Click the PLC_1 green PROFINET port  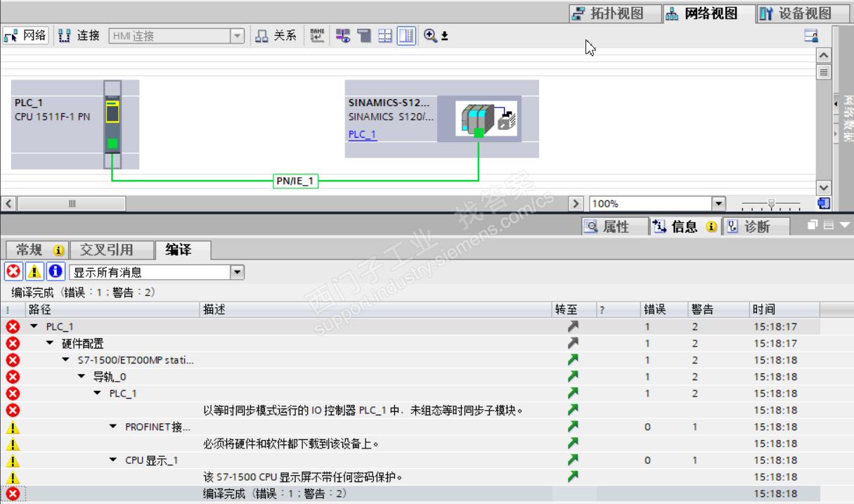pyautogui.click(x=112, y=144)
